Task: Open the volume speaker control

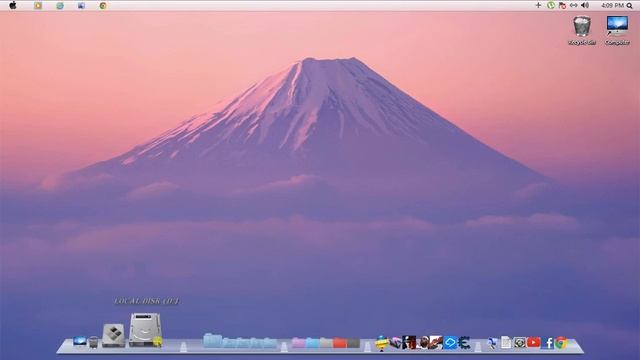Action: point(585,5)
